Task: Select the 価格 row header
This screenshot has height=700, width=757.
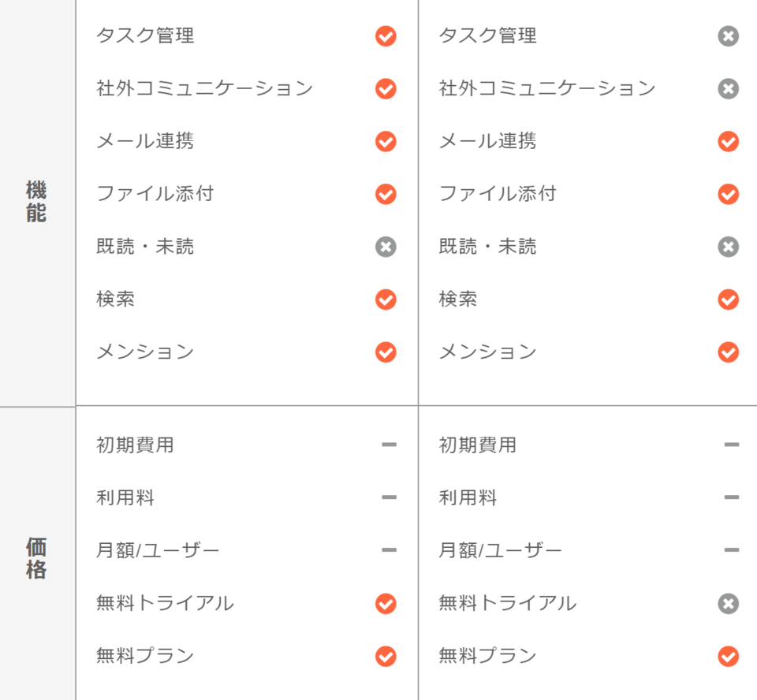Action: pos(36,558)
